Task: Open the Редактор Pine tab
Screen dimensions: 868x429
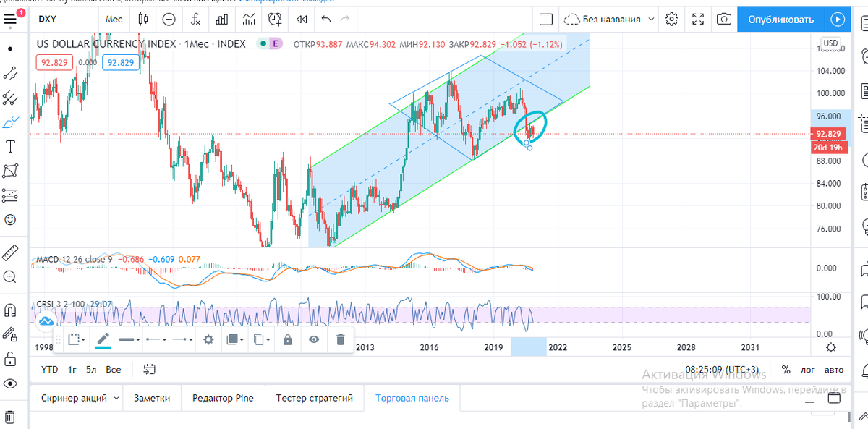Action: [x=223, y=398]
